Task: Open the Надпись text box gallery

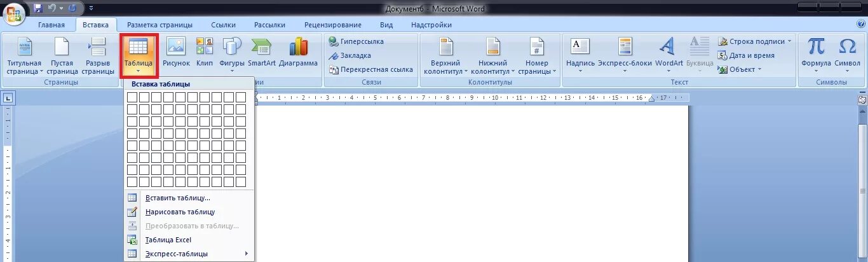Action: tap(580, 56)
